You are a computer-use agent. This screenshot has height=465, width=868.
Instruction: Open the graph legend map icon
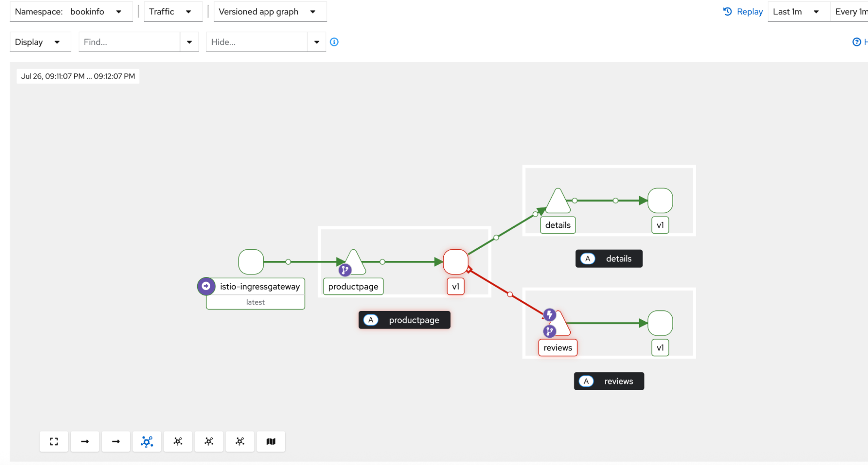pyautogui.click(x=271, y=442)
